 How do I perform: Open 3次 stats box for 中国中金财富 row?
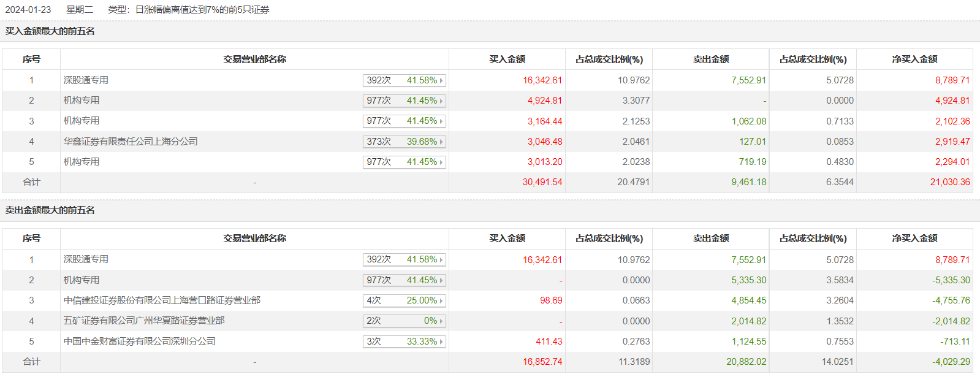coord(403,342)
